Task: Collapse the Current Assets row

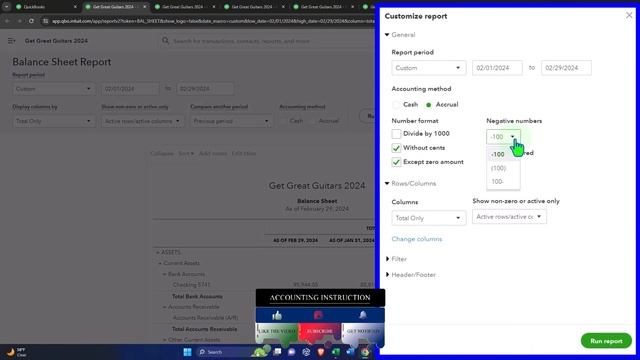Action: [160, 263]
